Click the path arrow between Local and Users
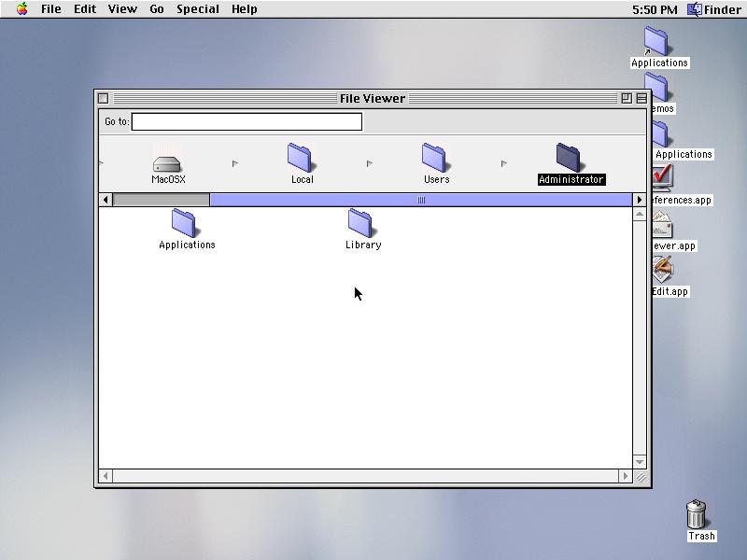Image resolution: width=747 pixels, height=560 pixels. pyautogui.click(x=369, y=164)
